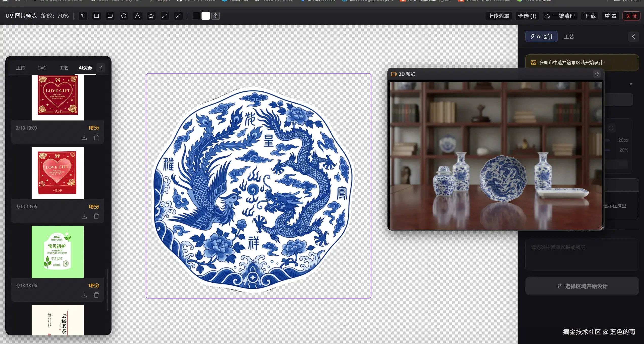Delete the green BabyGreen asset

(96, 295)
